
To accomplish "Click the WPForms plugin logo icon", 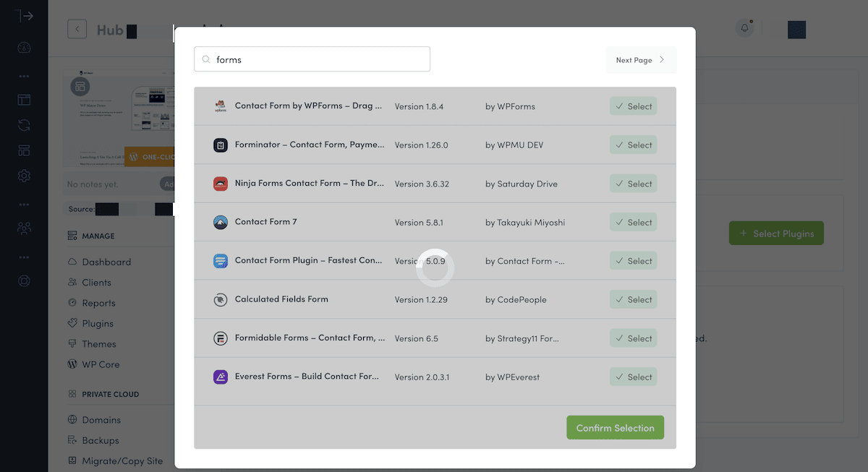I will 221,106.
